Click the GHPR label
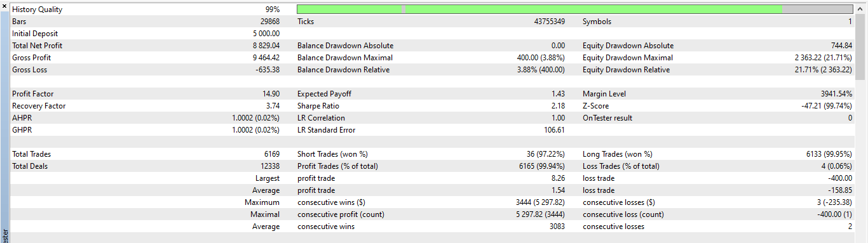 pos(22,130)
